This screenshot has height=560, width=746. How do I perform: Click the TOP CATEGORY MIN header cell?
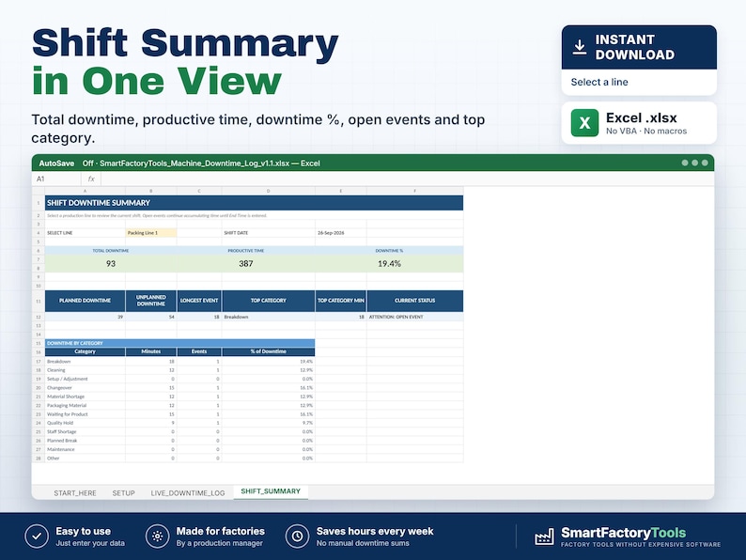(341, 301)
